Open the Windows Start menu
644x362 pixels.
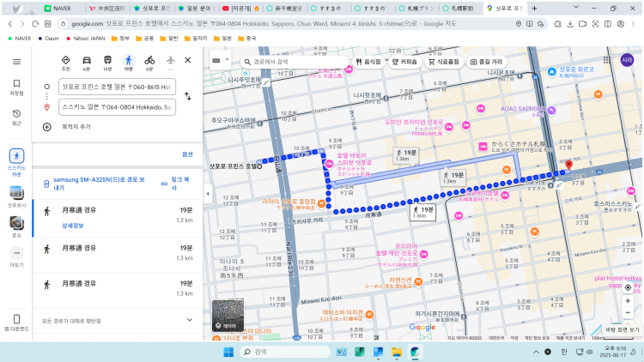tap(228, 352)
